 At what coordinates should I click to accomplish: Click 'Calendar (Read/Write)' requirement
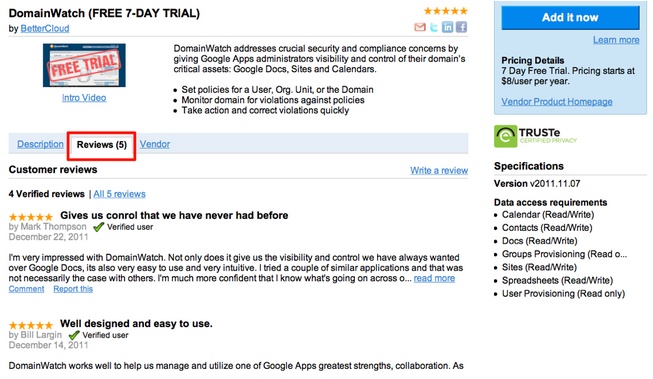click(x=548, y=215)
